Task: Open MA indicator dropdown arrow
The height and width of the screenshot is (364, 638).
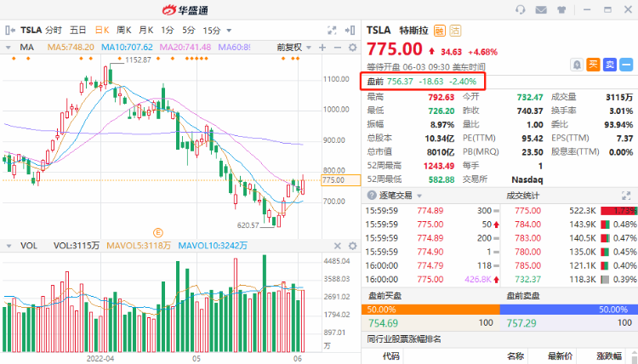Action: (9, 48)
